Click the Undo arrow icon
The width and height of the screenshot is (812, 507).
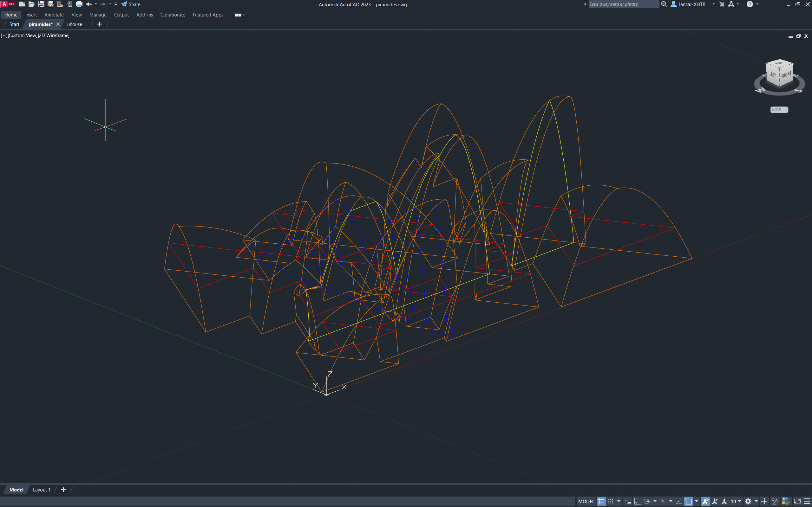coord(88,4)
